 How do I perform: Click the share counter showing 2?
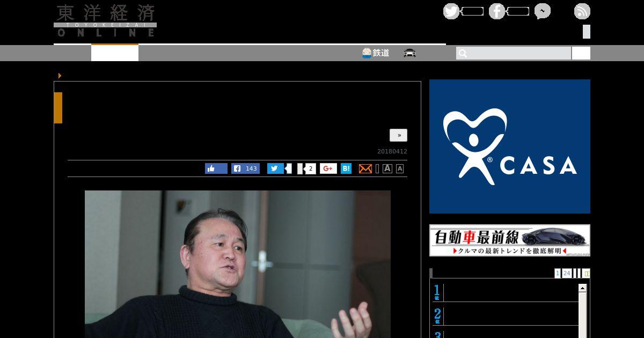309,168
